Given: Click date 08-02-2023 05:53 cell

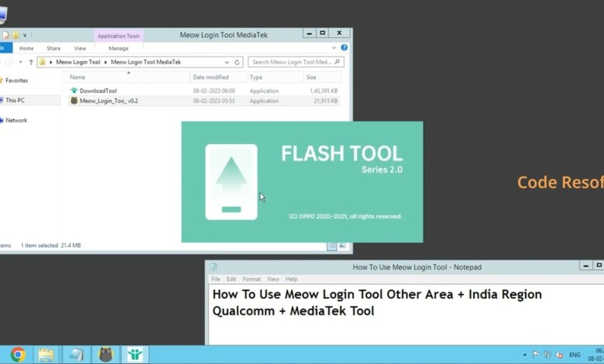Looking at the screenshot, I should pyautogui.click(x=214, y=101).
